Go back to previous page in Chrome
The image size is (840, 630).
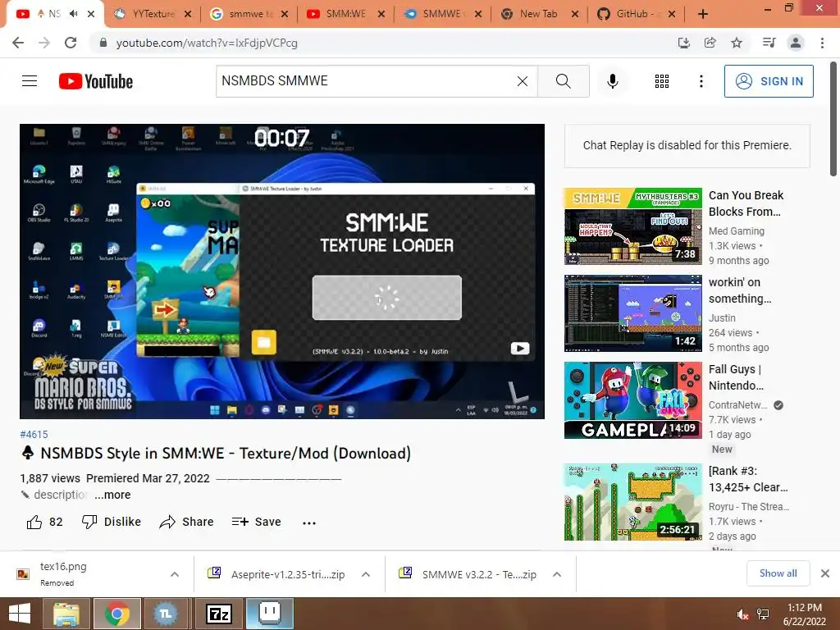[18, 43]
